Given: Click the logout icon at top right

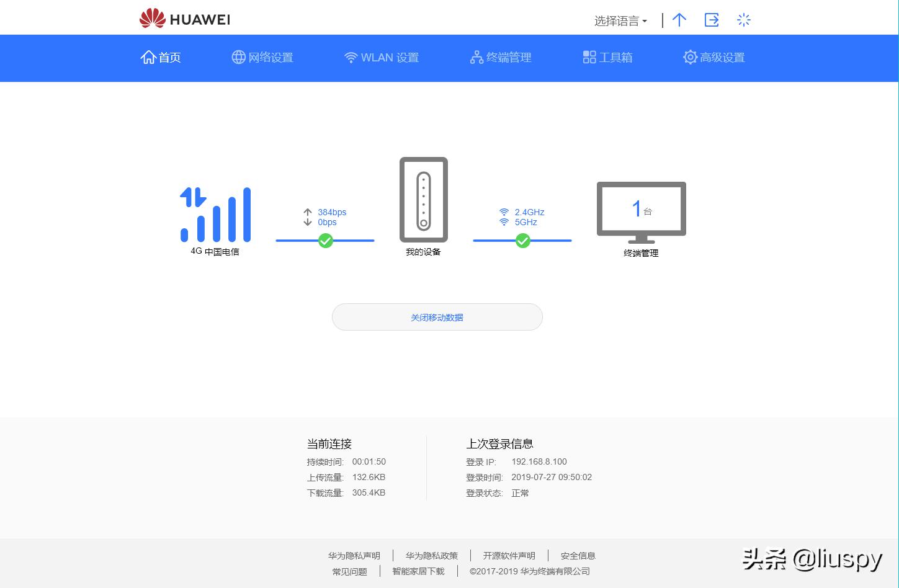Looking at the screenshot, I should (x=711, y=20).
